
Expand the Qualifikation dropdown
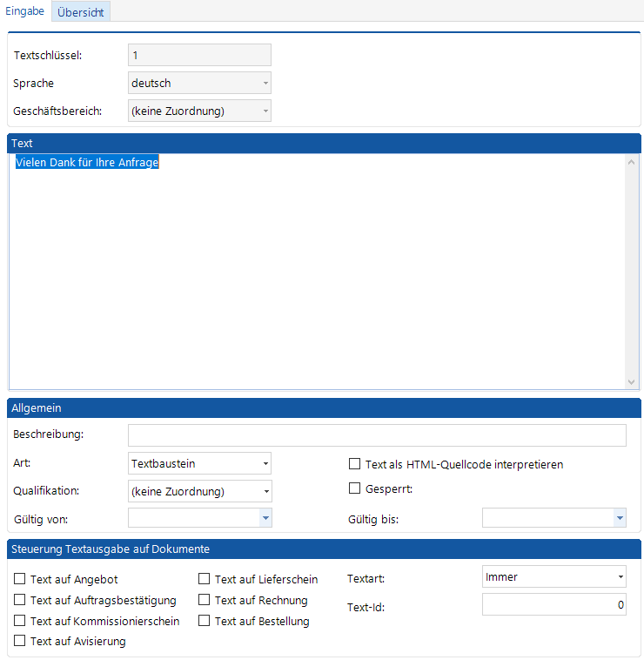point(200,491)
